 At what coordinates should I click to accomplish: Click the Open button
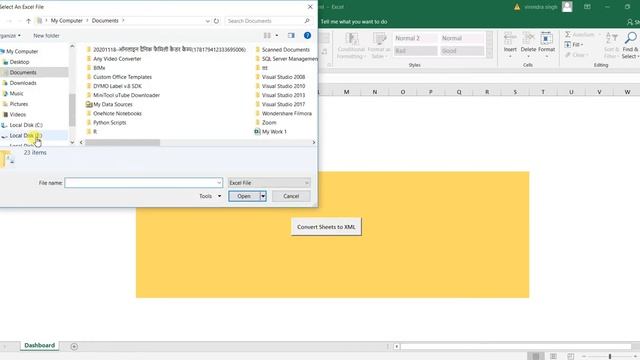coord(244,196)
